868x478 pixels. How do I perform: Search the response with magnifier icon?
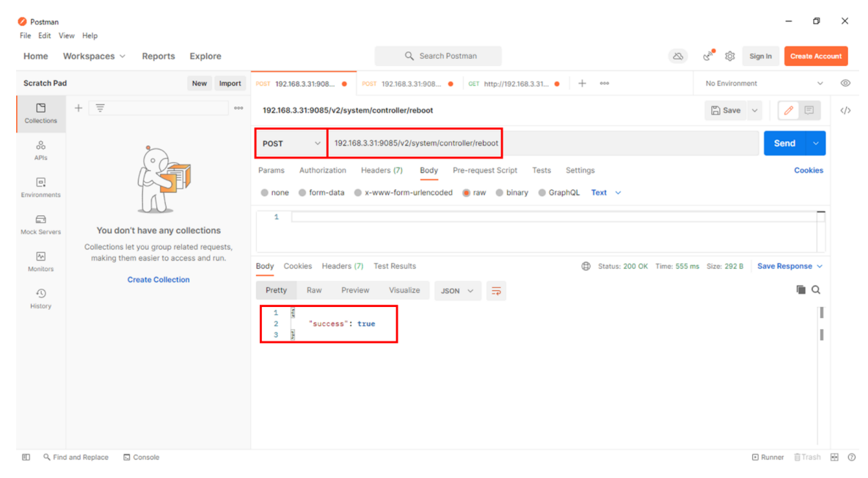pyautogui.click(x=816, y=290)
